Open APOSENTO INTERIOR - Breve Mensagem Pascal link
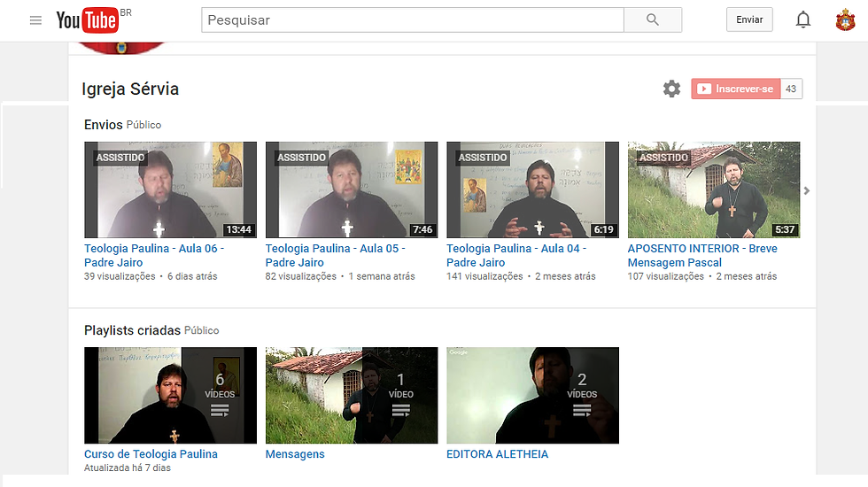 point(701,255)
